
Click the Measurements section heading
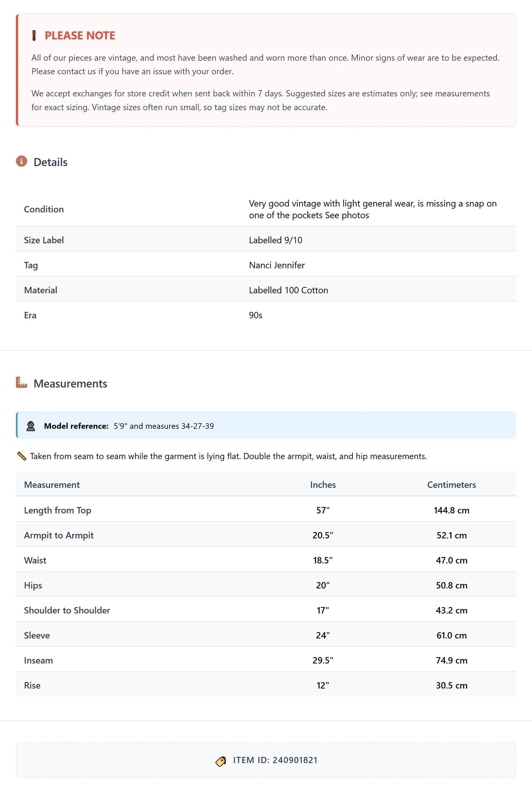pos(70,384)
